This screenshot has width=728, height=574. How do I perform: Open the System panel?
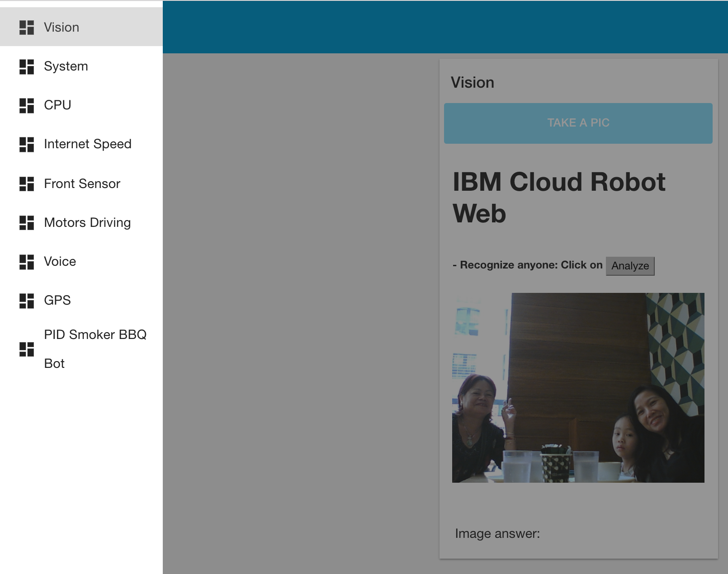[66, 66]
